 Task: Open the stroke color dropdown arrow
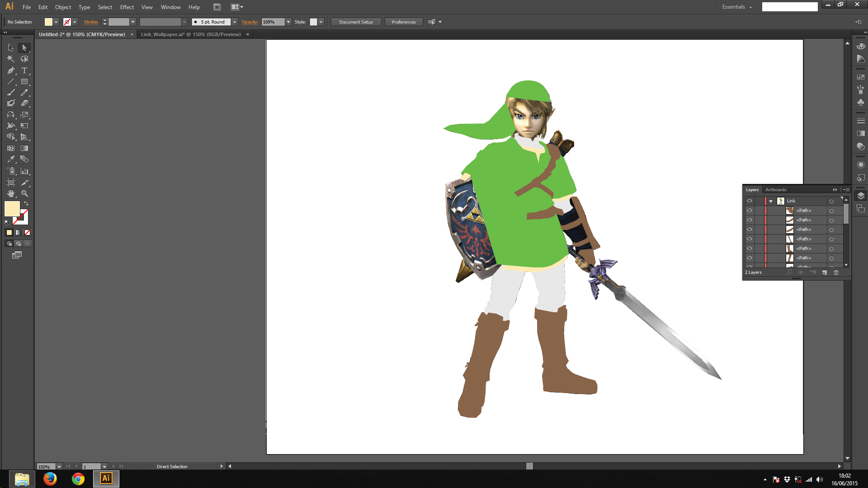75,22
